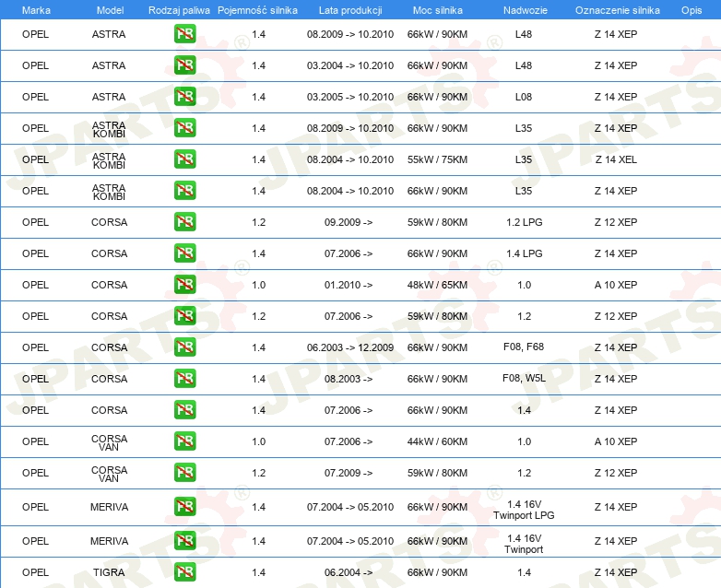The image size is (721, 588).
Task: Click fuel icon in CORSA VAN 1.0 row
Action: coord(184,441)
